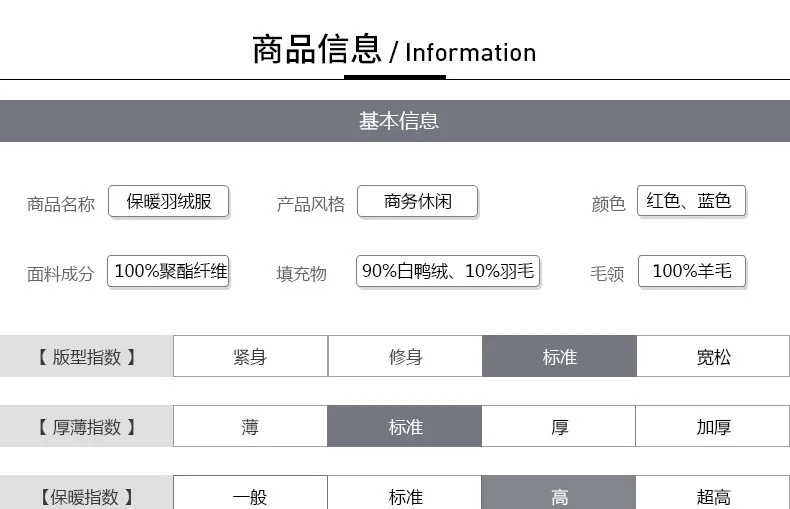Click the 商品信息 / Information heading
The width and height of the screenshot is (790, 509).
click(x=394, y=49)
